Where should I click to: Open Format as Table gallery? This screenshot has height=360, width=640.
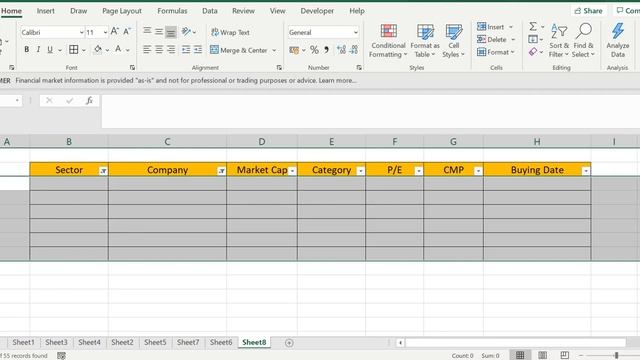tap(425, 41)
